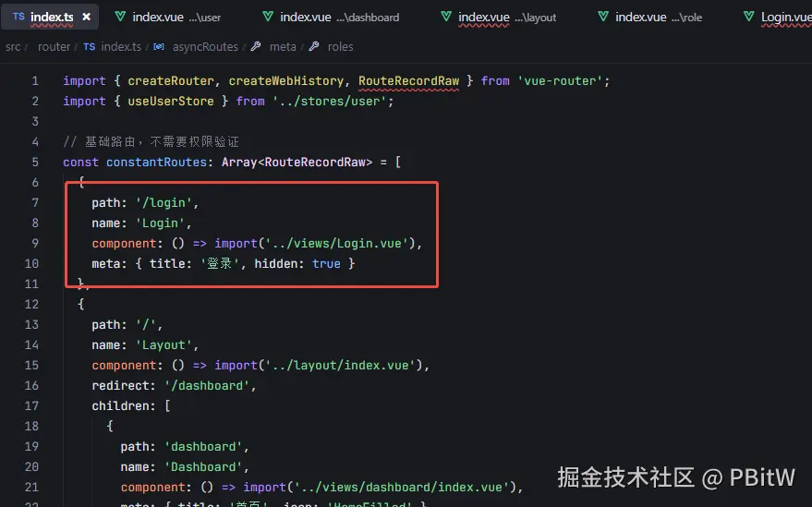Select index.ts in the breadcrumb path
The width and height of the screenshot is (812, 507).
(x=121, y=46)
